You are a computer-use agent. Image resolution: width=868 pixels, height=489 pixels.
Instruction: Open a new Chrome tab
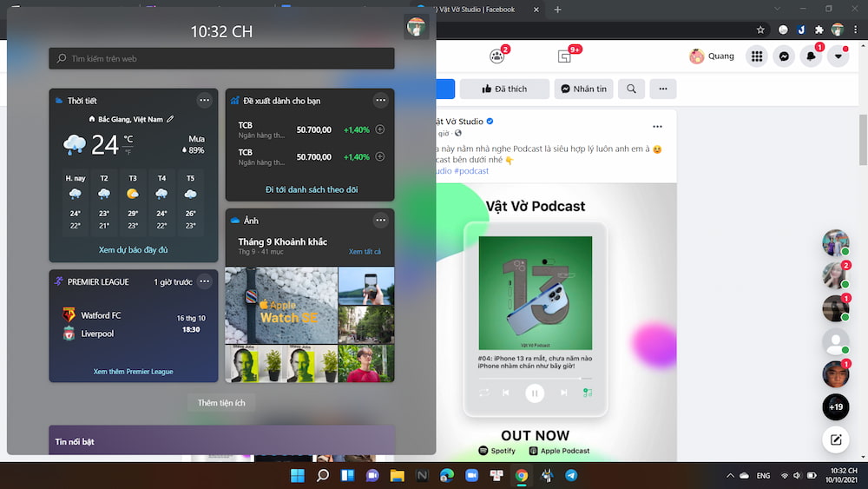pos(557,10)
